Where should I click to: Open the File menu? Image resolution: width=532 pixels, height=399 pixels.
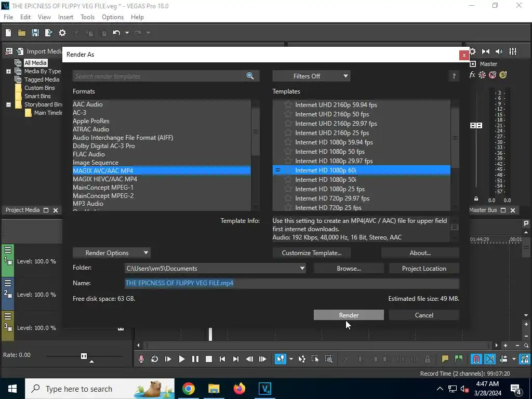pos(8,17)
